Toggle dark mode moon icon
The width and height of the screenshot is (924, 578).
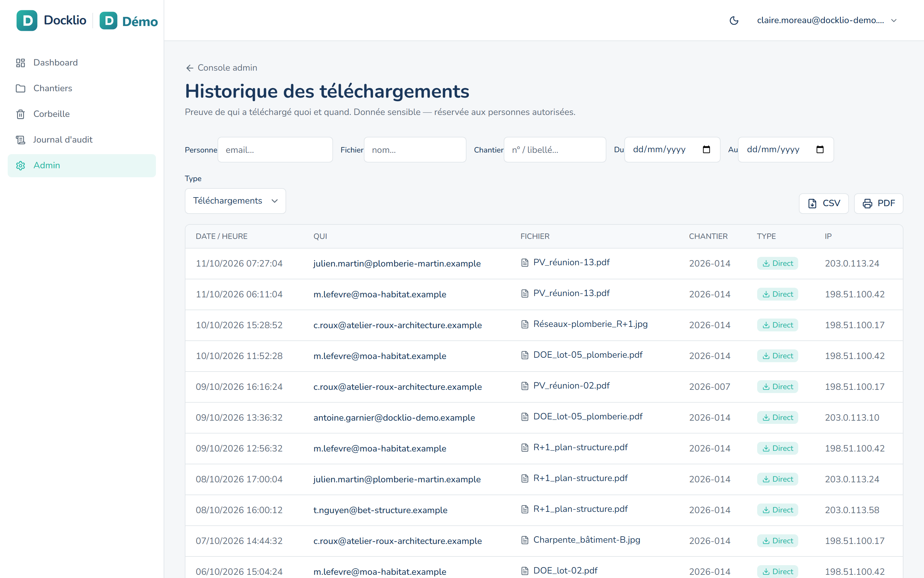point(733,20)
